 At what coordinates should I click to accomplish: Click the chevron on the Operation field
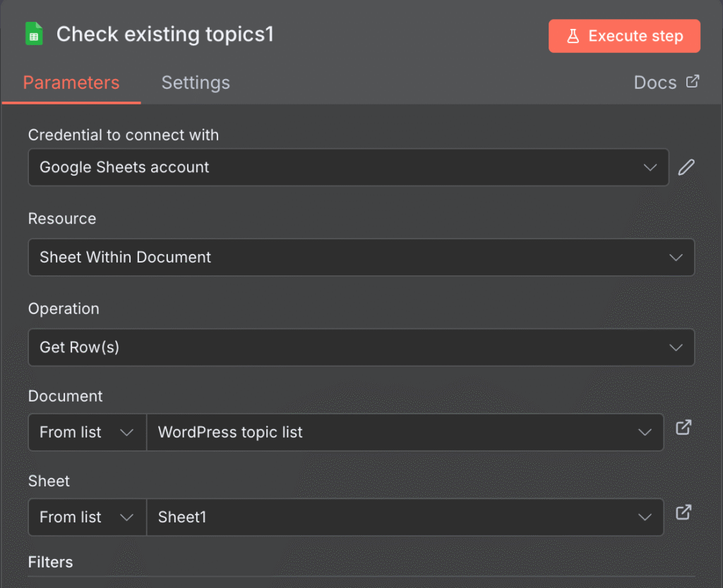point(675,347)
